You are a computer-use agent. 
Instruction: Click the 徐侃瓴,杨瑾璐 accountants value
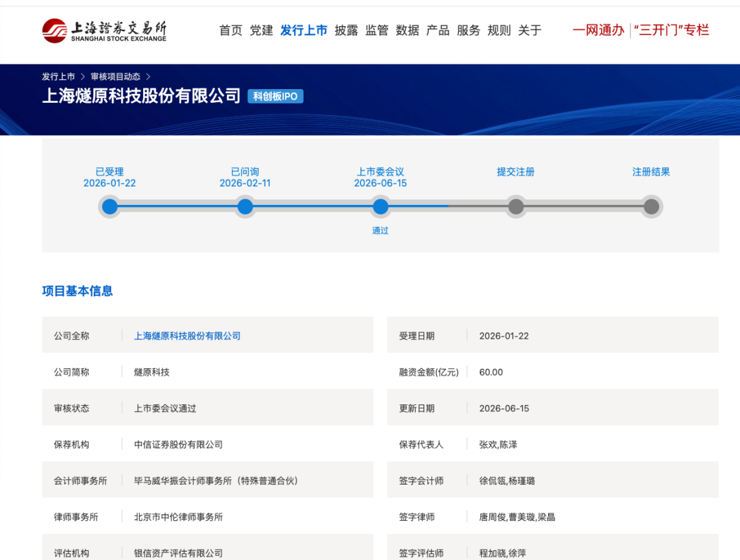507,480
